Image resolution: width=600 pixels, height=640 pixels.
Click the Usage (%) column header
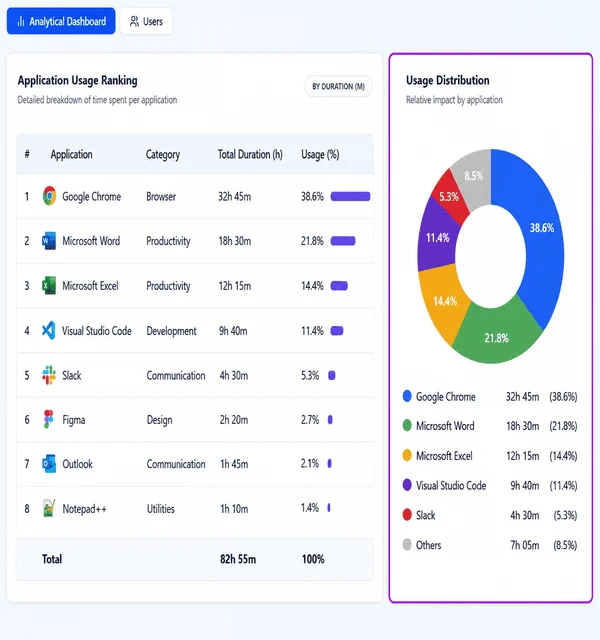pos(320,154)
